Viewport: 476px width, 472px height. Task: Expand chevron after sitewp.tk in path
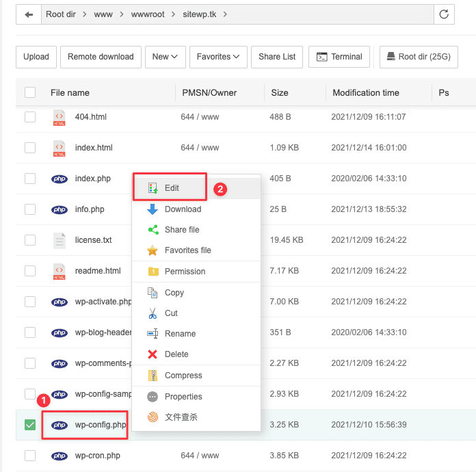tap(225, 14)
